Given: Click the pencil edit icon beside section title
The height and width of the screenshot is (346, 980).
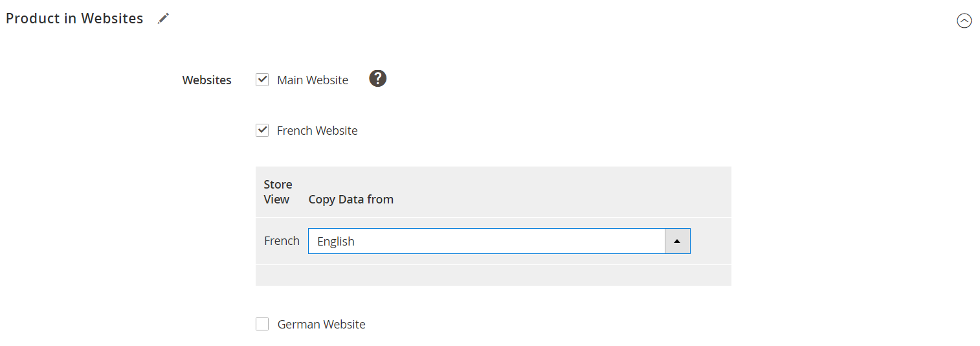Looking at the screenshot, I should (163, 18).
